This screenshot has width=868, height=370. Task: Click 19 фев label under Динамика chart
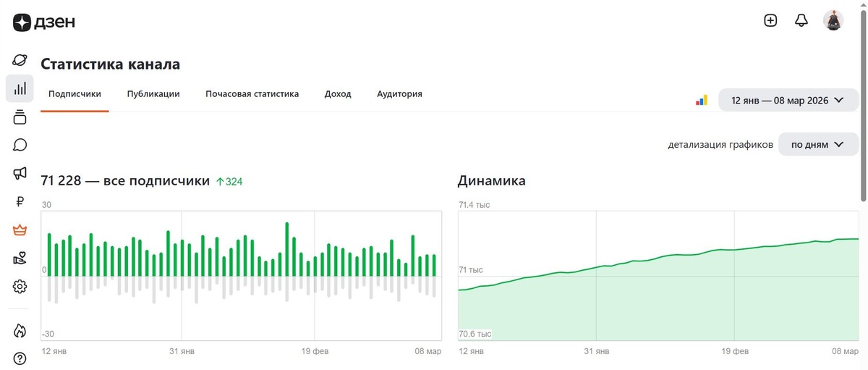(736, 351)
